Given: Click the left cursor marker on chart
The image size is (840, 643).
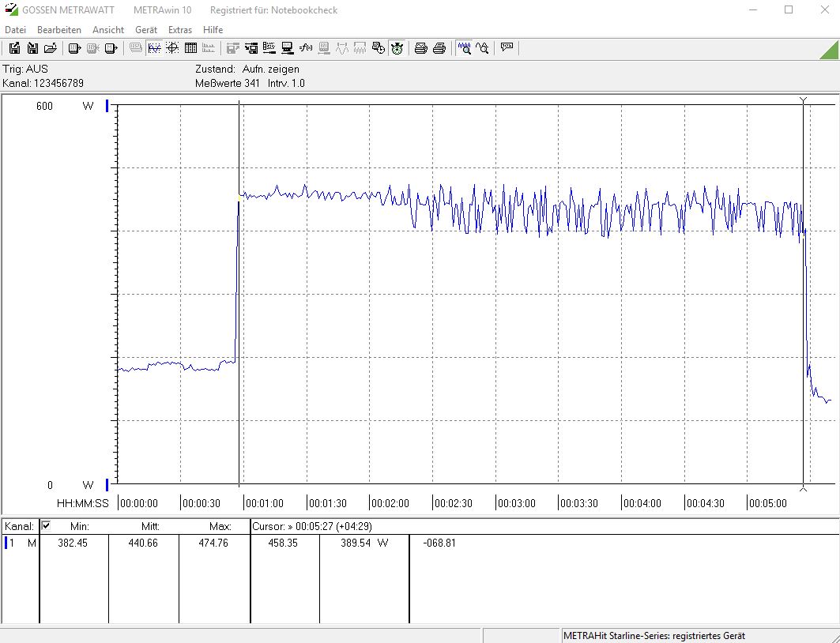Looking at the screenshot, I should coord(239,295).
